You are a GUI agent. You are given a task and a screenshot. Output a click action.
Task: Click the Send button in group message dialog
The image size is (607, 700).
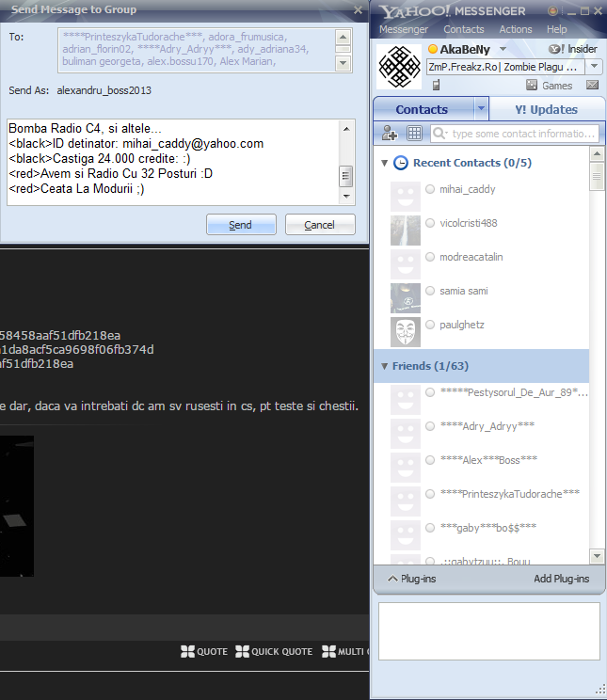click(x=241, y=224)
